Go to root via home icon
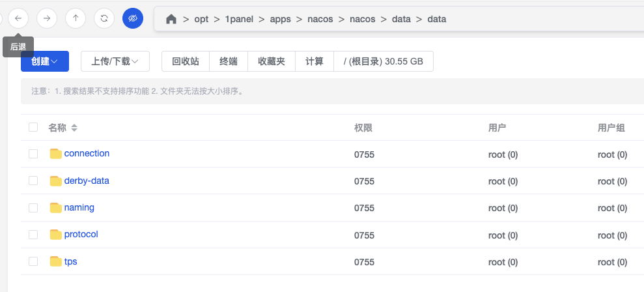This screenshot has height=292, width=644. point(171,19)
